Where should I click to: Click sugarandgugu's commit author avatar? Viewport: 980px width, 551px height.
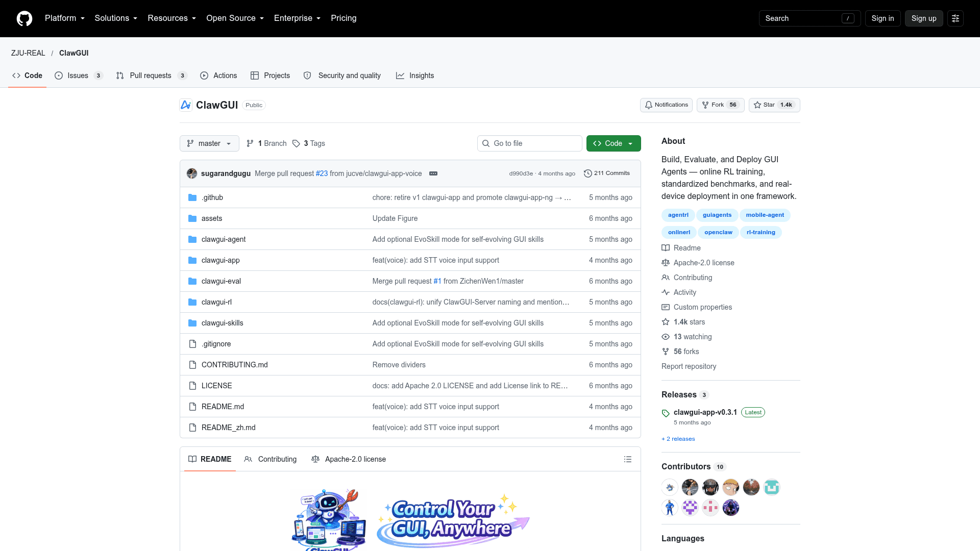coord(192,173)
